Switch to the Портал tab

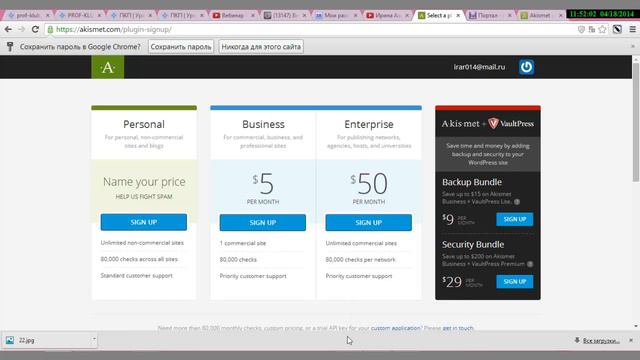[x=490, y=15]
